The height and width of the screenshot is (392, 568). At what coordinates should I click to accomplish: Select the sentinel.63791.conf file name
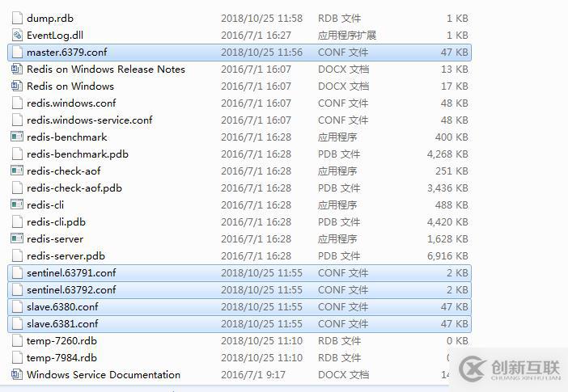coord(71,273)
